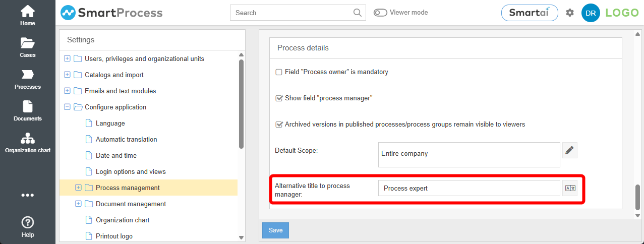Expand 'Emails and text modules' folder
644x244 pixels.
point(67,91)
